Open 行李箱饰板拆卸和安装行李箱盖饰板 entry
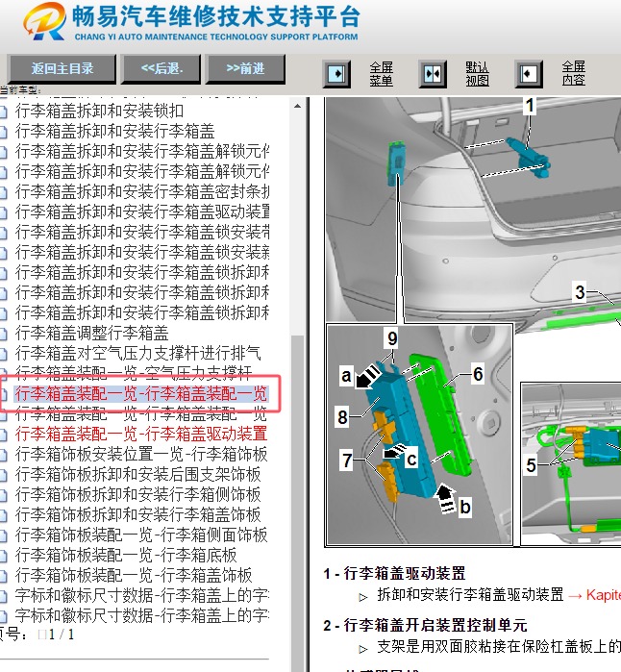621x672 pixels. coord(137,514)
